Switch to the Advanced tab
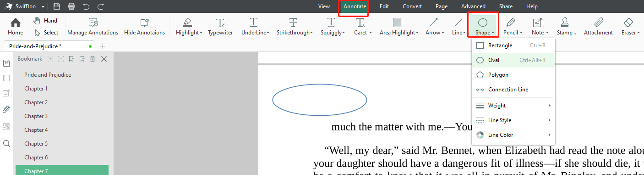The width and height of the screenshot is (644, 175). (x=473, y=6)
